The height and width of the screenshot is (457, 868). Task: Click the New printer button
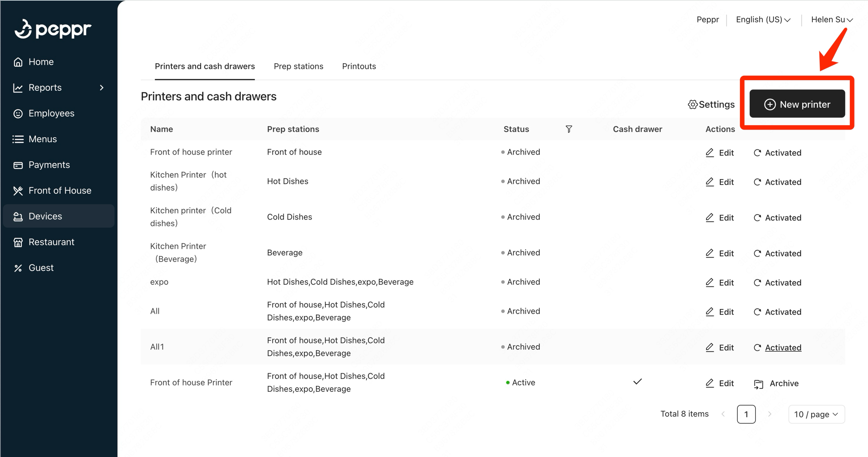click(x=797, y=104)
